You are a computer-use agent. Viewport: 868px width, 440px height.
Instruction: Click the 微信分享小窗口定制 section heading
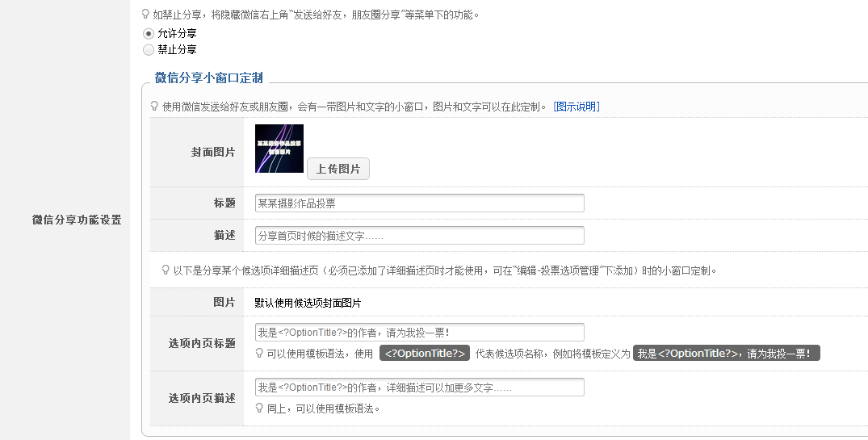(x=208, y=78)
